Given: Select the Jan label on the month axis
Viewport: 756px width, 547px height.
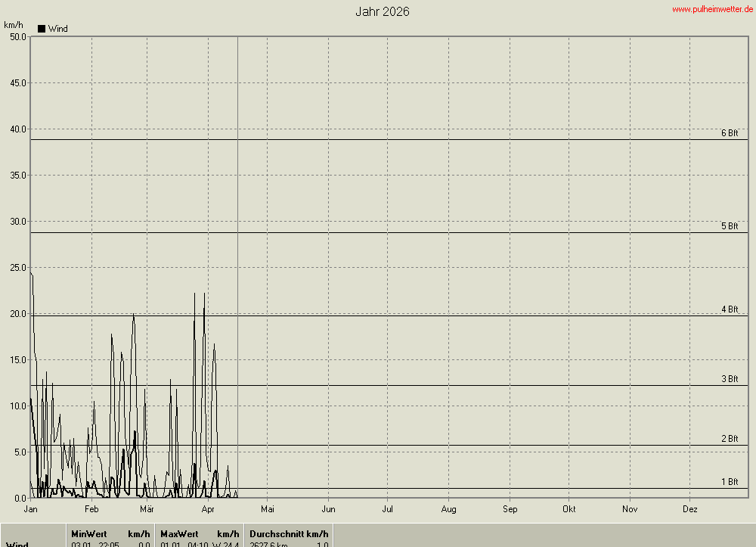Looking at the screenshot, I should [x=31, y=509].
